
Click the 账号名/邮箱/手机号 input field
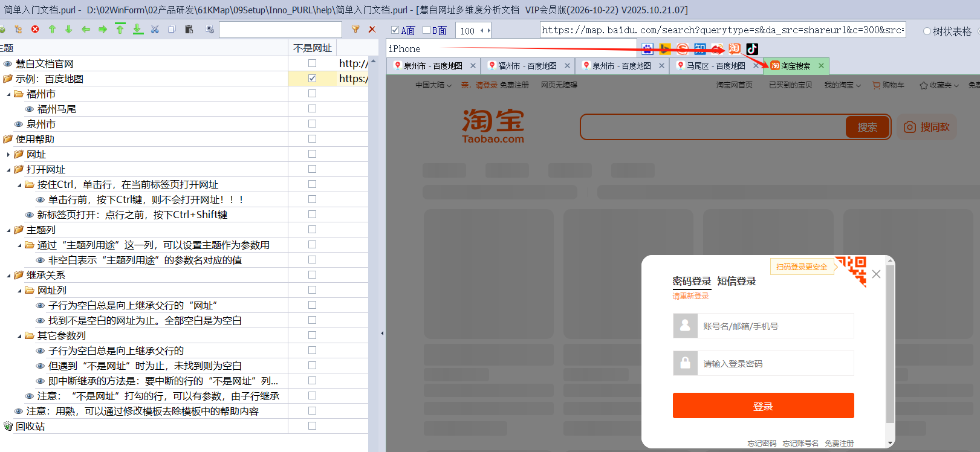point(776,326)
